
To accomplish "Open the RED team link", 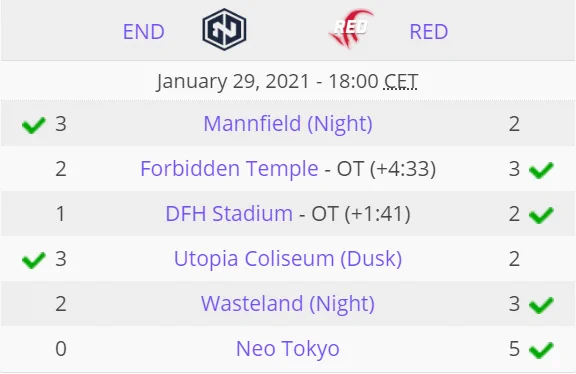I will (x=429, y=32).
